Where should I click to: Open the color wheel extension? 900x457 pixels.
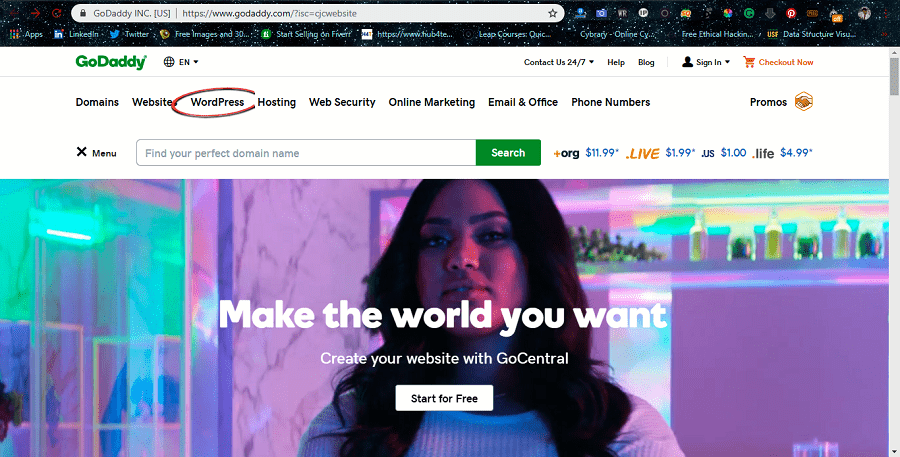click(x=728, y=13)
